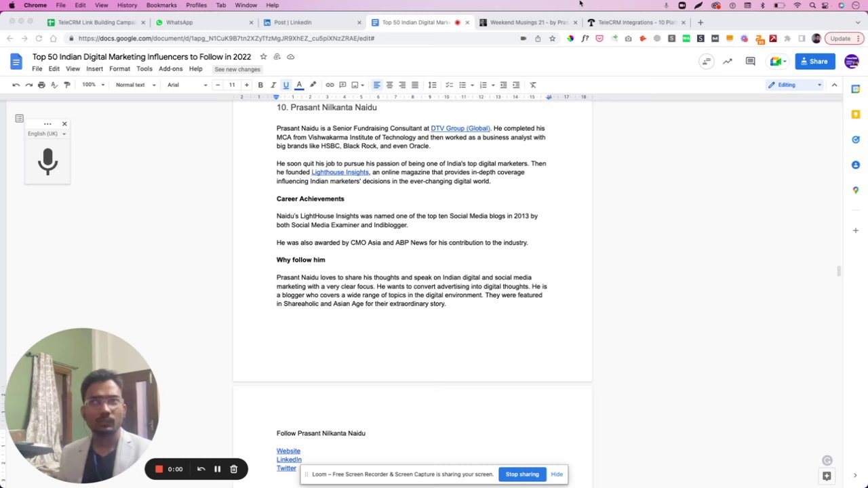Justify the paragraph text
Screen dimensions: 868x488
pyautogui.click(x=415, y=85)
